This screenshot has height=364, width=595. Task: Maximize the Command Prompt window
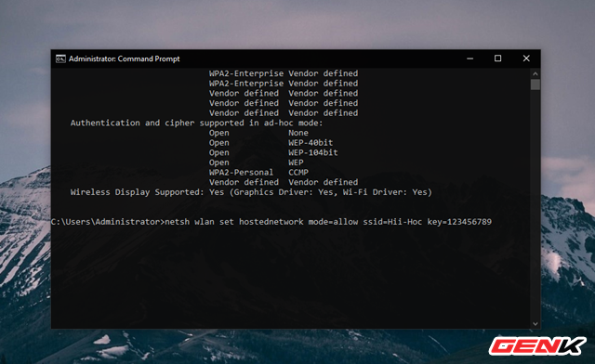click(498, 58)
